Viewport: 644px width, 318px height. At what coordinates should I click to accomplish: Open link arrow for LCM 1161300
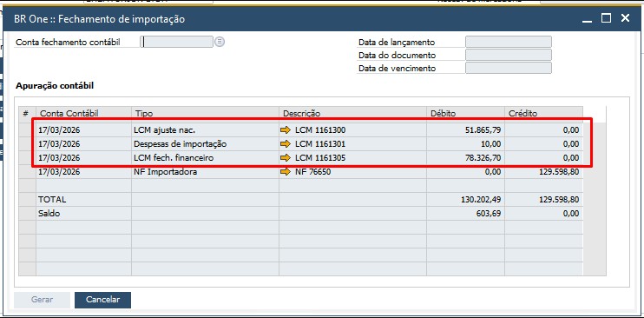click(x=285, y=130)
